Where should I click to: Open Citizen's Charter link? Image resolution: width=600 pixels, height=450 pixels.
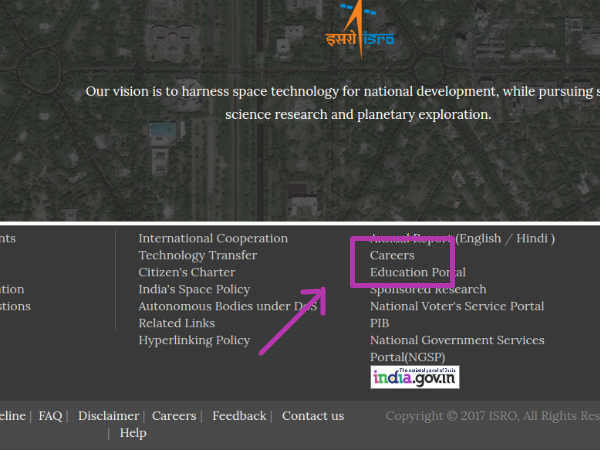click(x=187, y=272)
